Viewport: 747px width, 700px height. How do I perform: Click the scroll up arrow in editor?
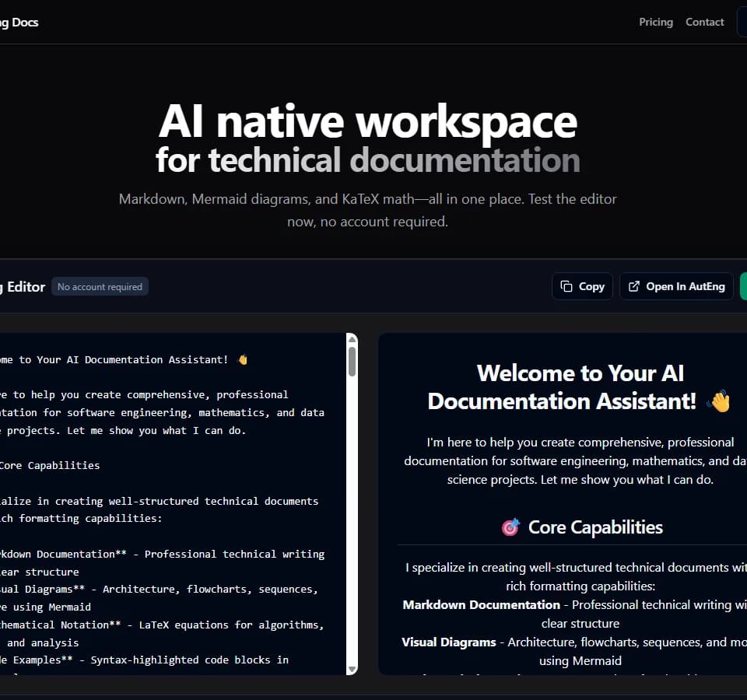coord(352,340)
